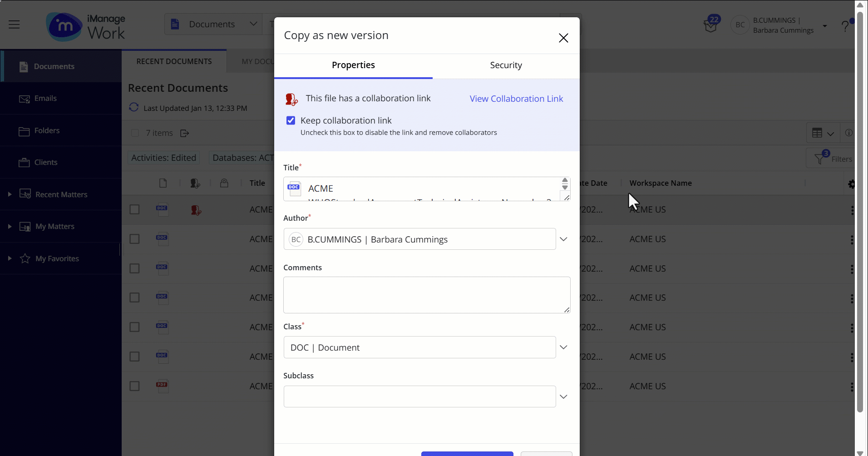The width and height of the screenshot is (868, 456).
Task: Switch to the Security tab
Action: pyautogui.click(x=506, y=65)
